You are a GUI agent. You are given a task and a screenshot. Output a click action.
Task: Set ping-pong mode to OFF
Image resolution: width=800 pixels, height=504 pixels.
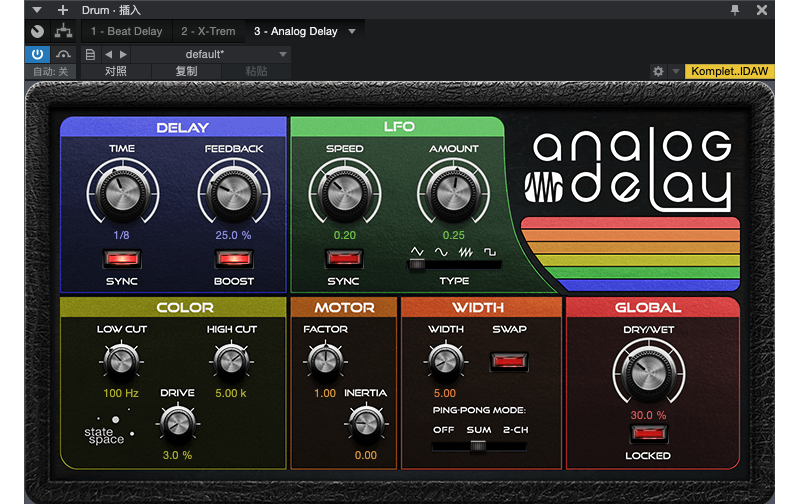pyautogui.click(x=443, y=430)
